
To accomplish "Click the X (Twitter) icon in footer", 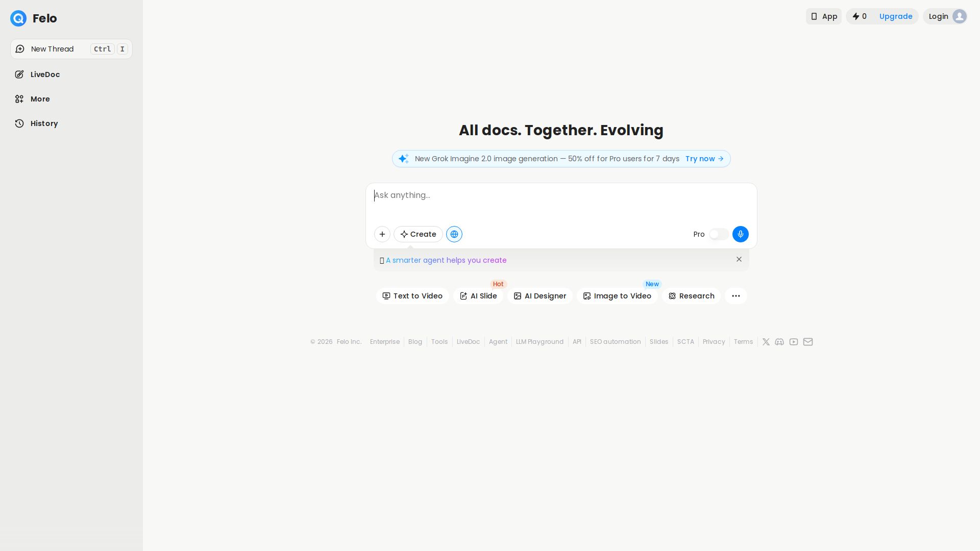I will point(766,342).
